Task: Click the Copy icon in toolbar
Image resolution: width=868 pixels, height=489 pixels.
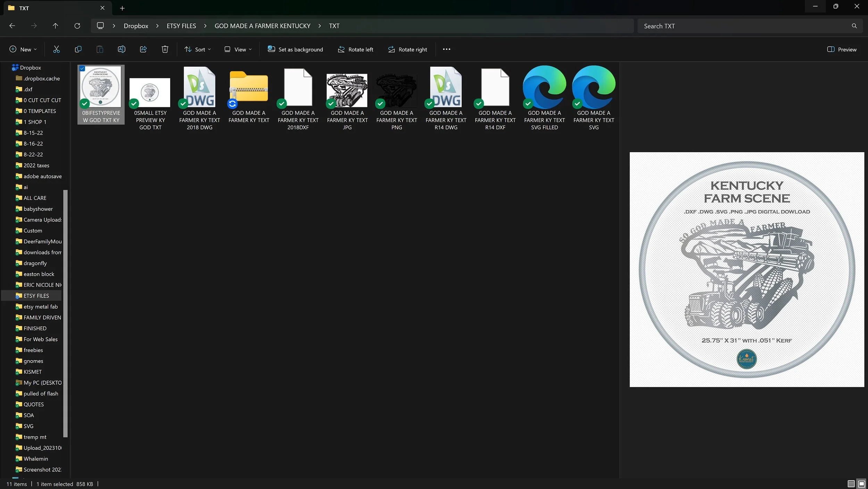Action: [78, 49]
